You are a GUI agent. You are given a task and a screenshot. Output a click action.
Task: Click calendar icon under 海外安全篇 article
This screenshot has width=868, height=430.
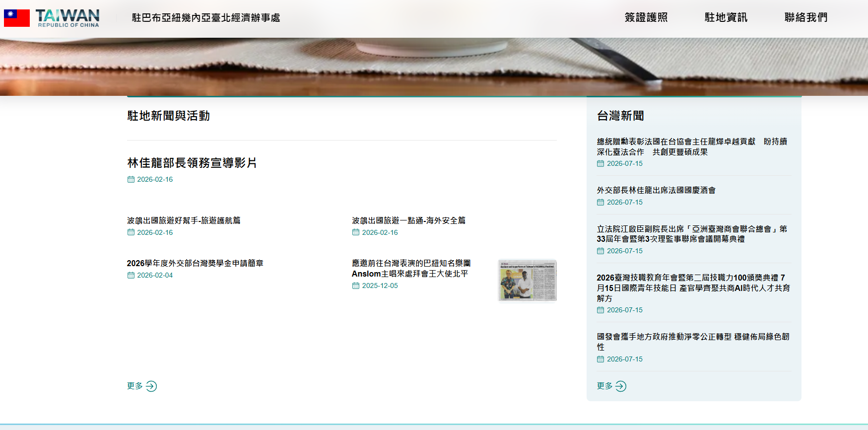tap(356, 232)
